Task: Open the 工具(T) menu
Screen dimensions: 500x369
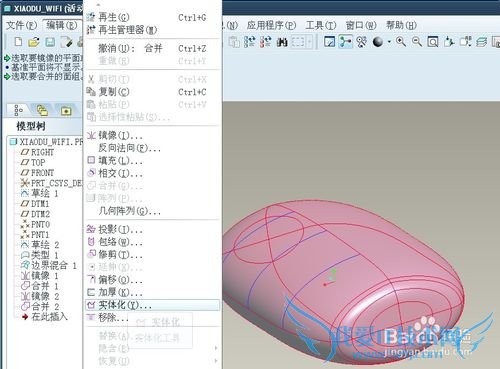Action: click(321, 25)
